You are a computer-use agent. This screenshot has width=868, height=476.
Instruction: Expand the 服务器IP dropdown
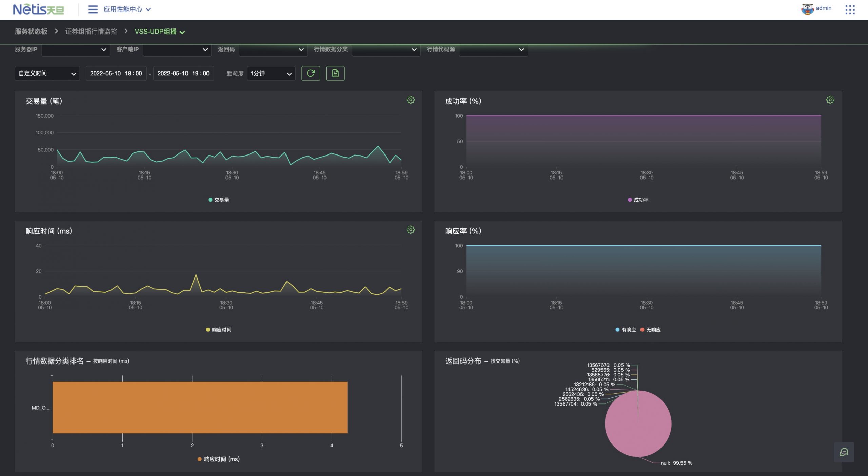coord(76,50)
